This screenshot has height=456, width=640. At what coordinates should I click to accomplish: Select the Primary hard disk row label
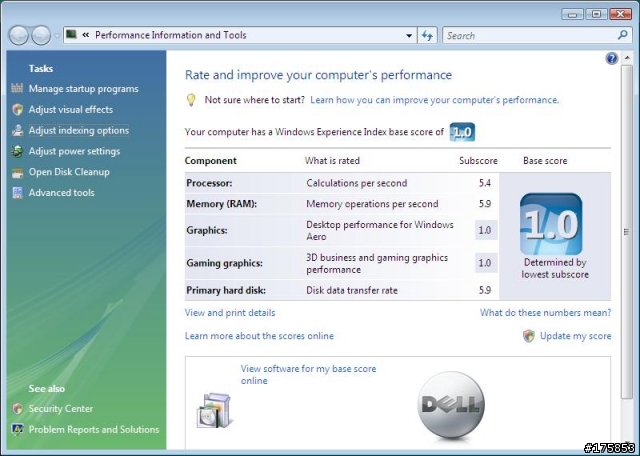coord(226,290)
